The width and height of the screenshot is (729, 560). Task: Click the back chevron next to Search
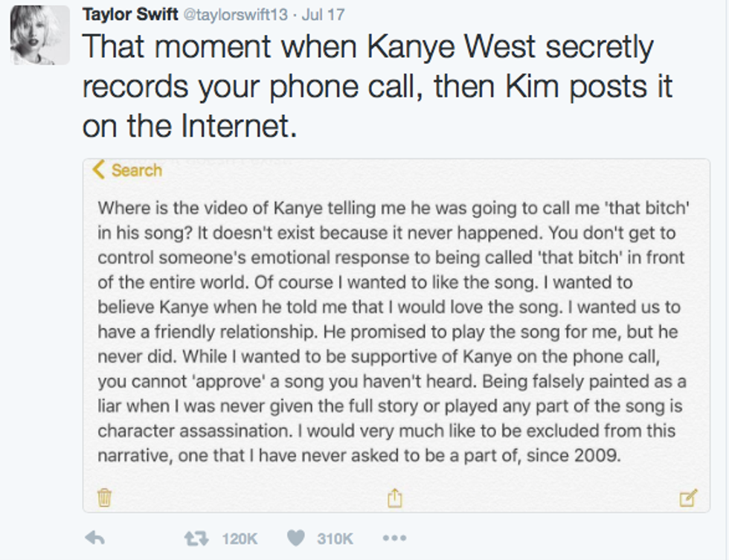coord(99,170)
